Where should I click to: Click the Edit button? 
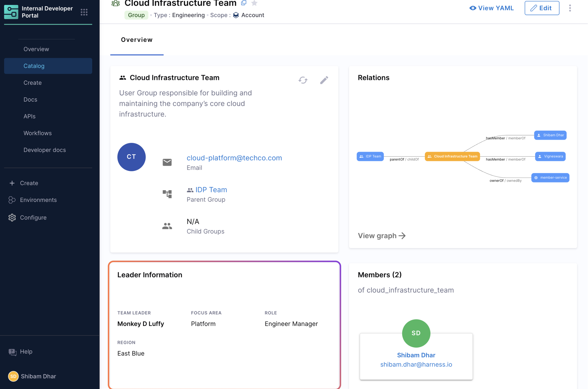(x=542, y=8)
